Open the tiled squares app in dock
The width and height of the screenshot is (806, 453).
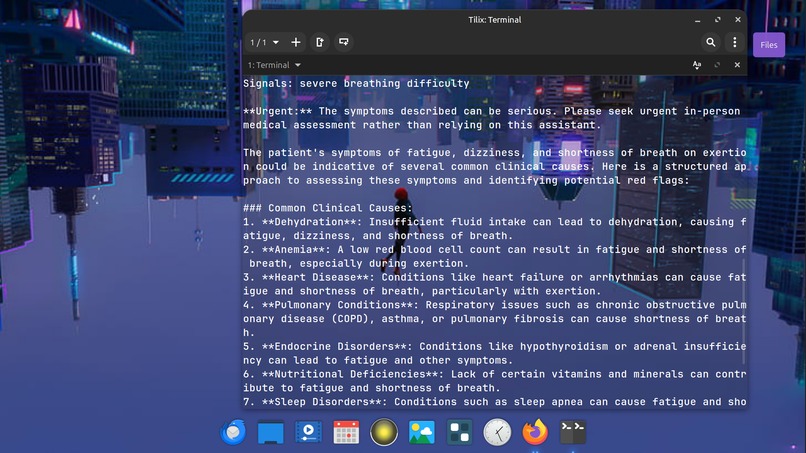[x=460, y=432]
